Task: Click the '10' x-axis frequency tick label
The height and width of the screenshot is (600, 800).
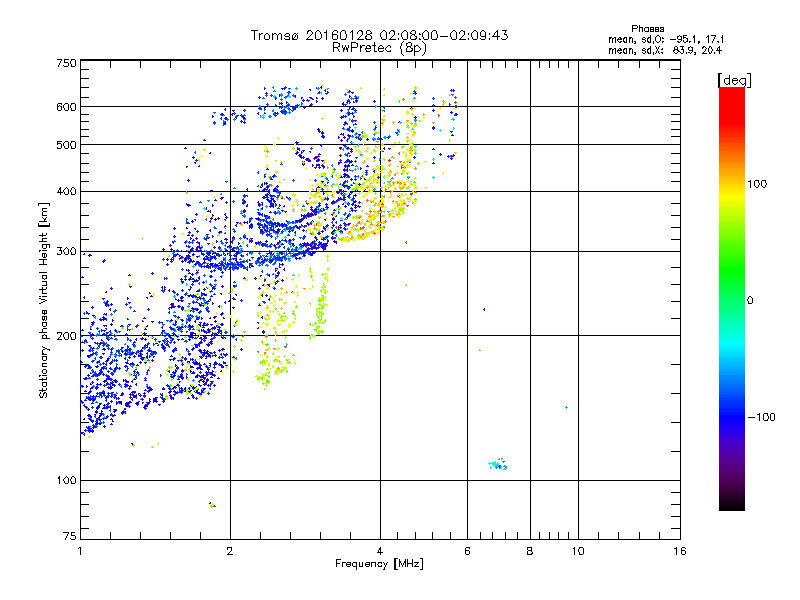Action: (578, 551)
